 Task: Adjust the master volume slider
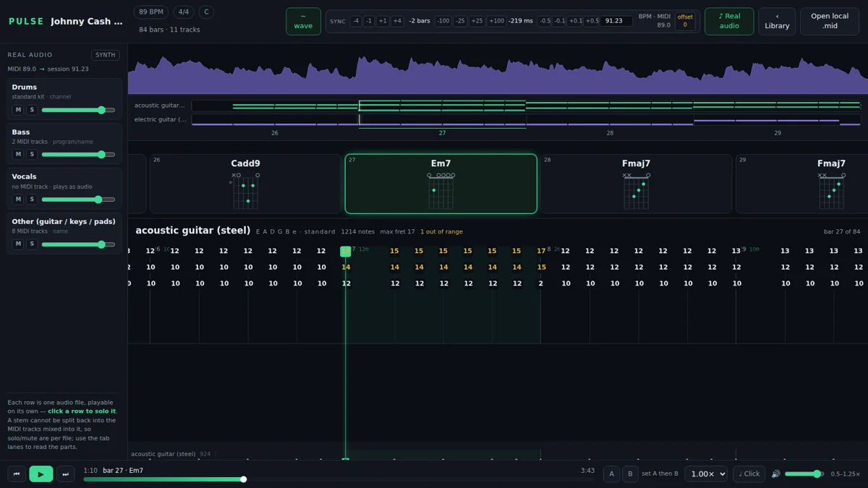pyautogui.click(x=804, y=474)
